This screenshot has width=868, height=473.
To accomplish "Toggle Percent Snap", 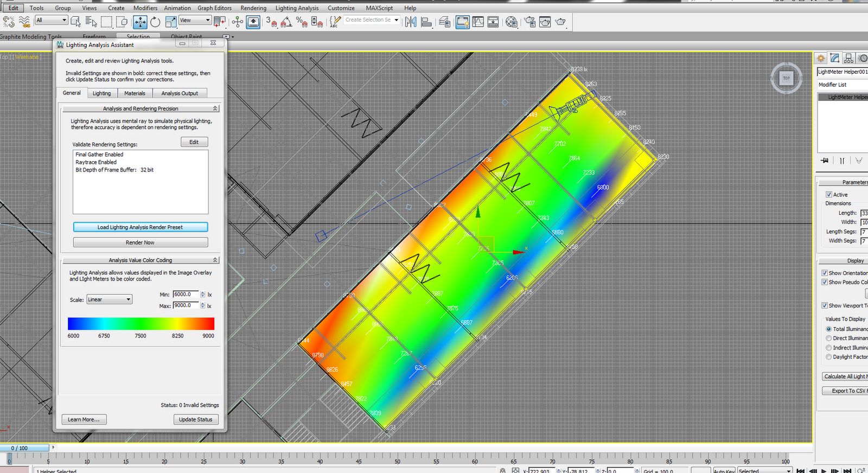I will (302, 22).
